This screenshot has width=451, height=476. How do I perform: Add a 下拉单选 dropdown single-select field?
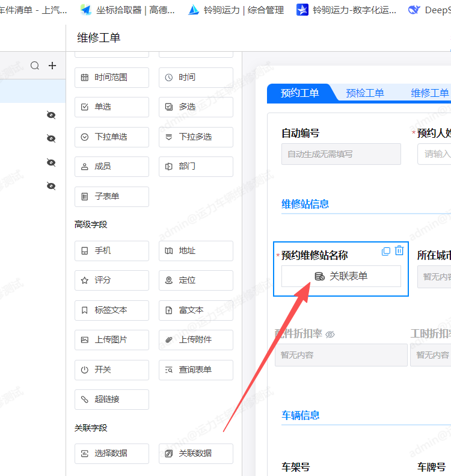pos(111,137)
